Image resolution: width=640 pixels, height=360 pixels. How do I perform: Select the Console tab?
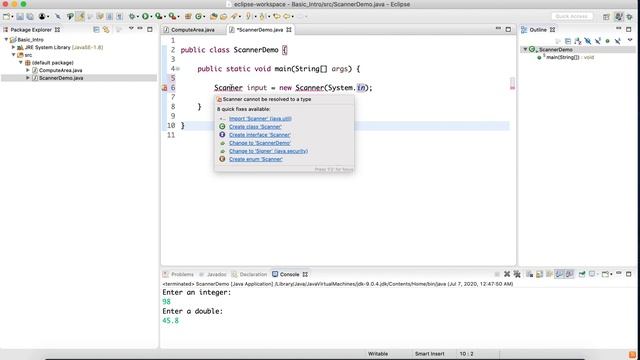click(289, 274)
